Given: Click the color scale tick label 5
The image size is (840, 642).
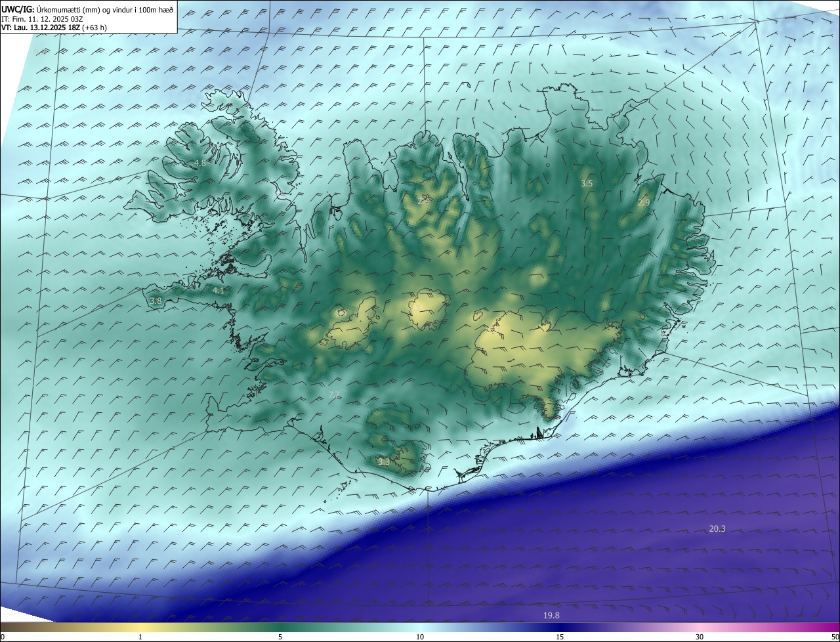Looking at the screenshot, I should coord(280,637).
